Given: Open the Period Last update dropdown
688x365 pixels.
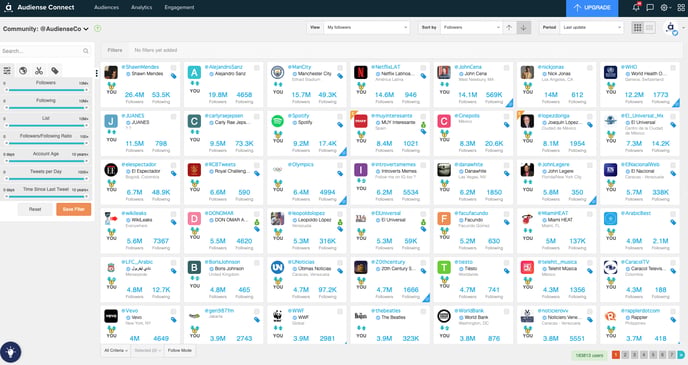Looking at the screenshot, I should pyautogui.click(x=591, y=28).
